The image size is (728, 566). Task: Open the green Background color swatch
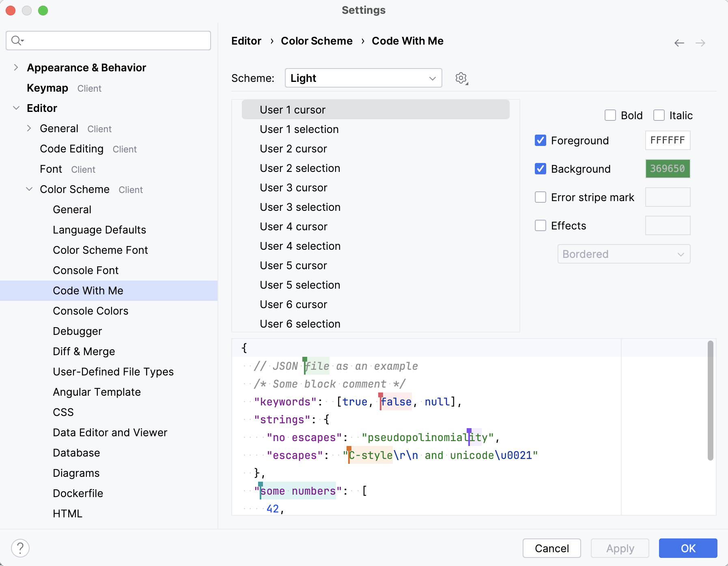[x=667, y=169]
